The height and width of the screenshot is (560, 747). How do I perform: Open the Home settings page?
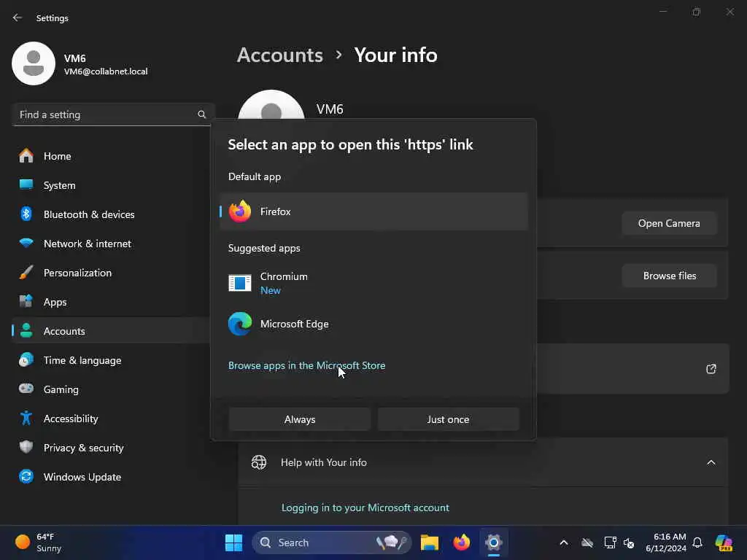coord(111,156)
